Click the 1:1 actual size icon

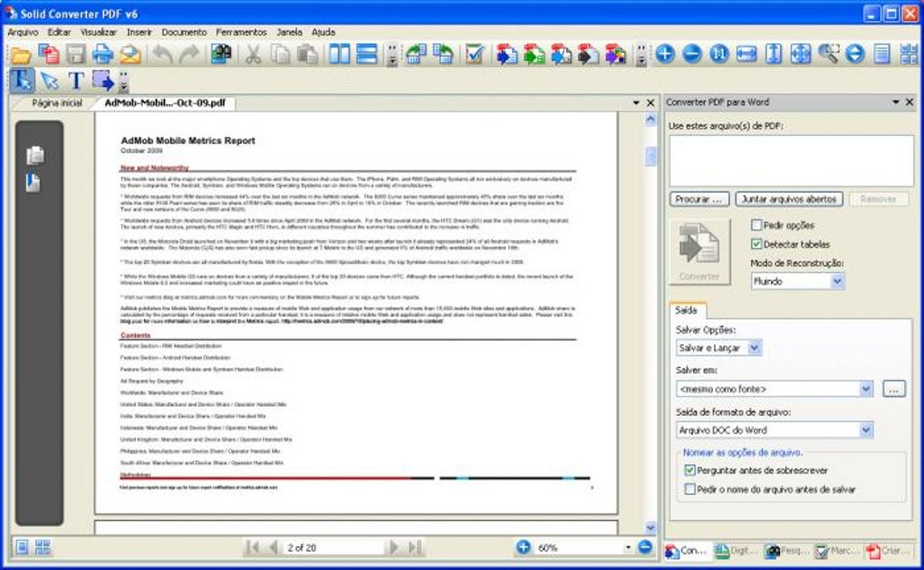[x=719, y=54]
